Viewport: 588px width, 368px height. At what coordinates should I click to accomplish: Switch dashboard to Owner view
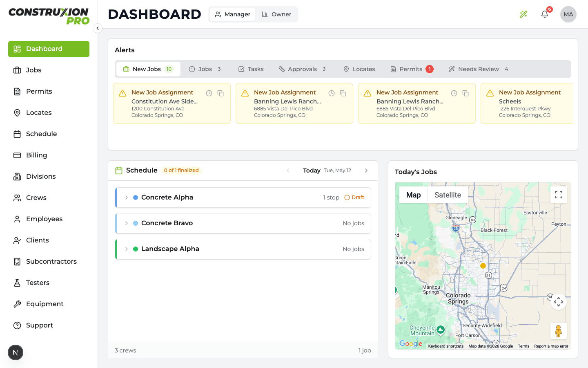[276, 14]
